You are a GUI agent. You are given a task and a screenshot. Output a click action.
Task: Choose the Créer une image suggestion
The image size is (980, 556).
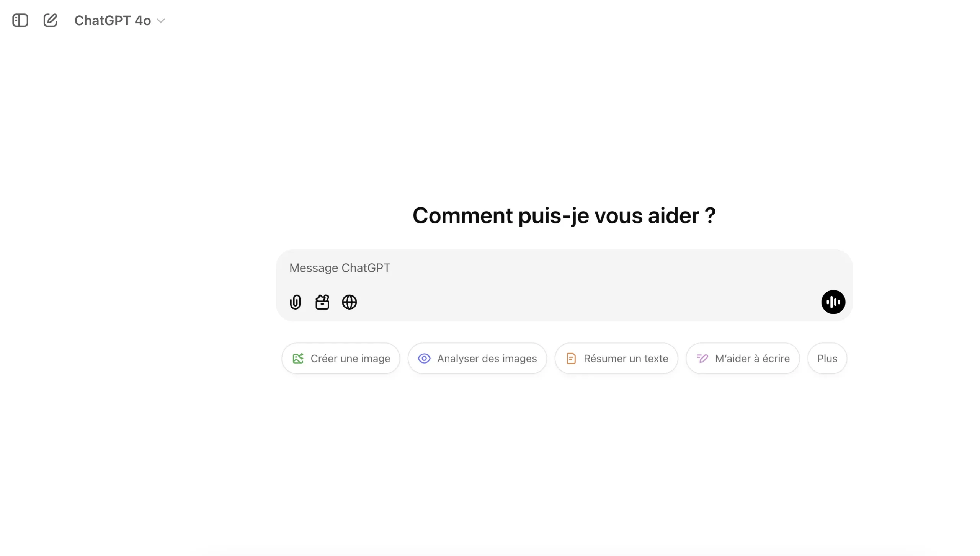[350, 359]
